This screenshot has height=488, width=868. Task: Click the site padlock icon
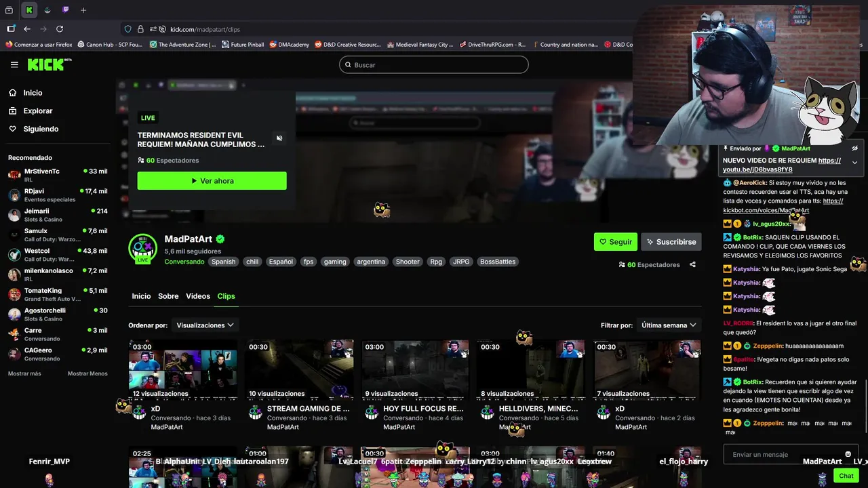pyautogui.click(x=140, y=29)
